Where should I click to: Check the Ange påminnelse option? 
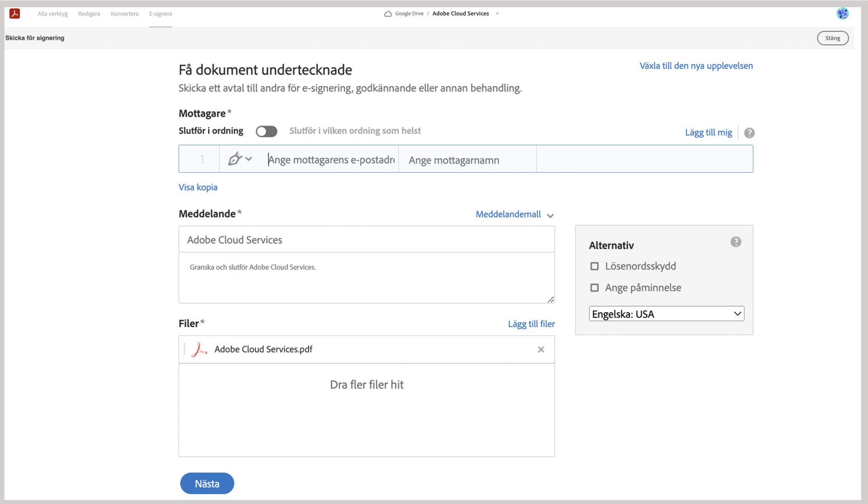pos(594,288)
